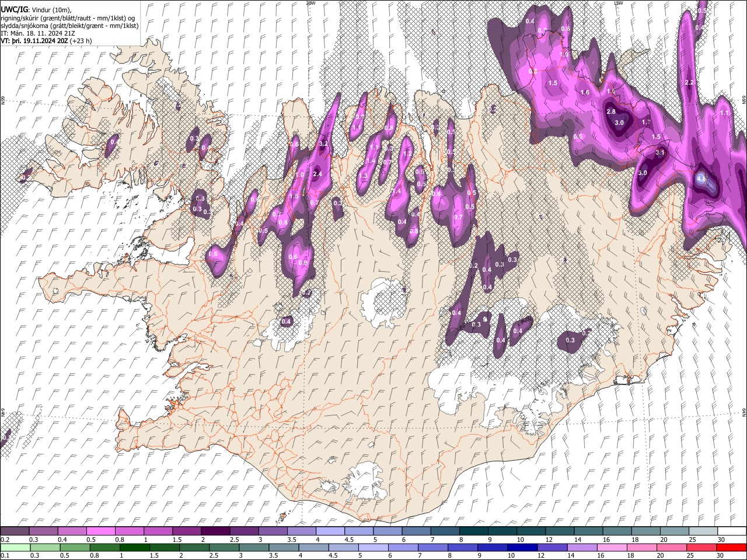Pick the dark teal upper legend swatch between 8 and 9

point(474,531)
